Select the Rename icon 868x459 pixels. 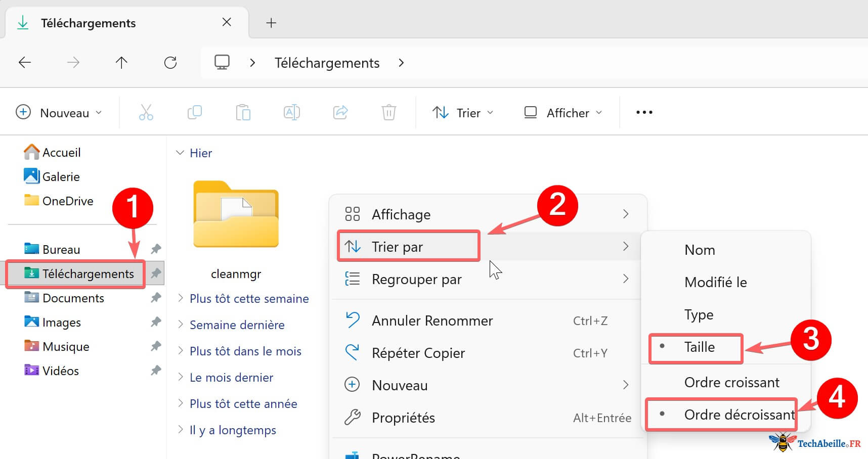(x=292, y=112)
